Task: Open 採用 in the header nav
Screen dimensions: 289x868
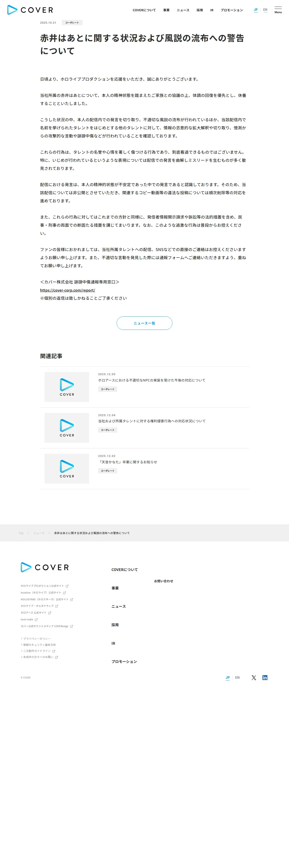Action: 199,10
